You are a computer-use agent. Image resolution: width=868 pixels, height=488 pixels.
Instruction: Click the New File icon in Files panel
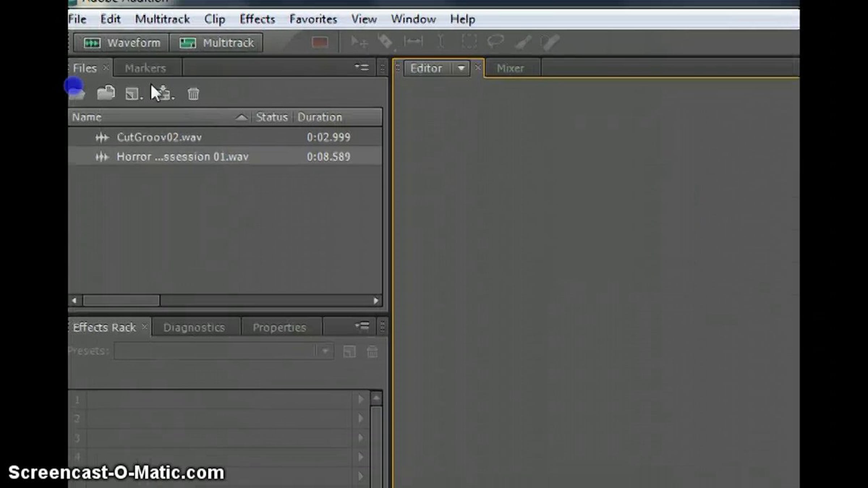132,94
